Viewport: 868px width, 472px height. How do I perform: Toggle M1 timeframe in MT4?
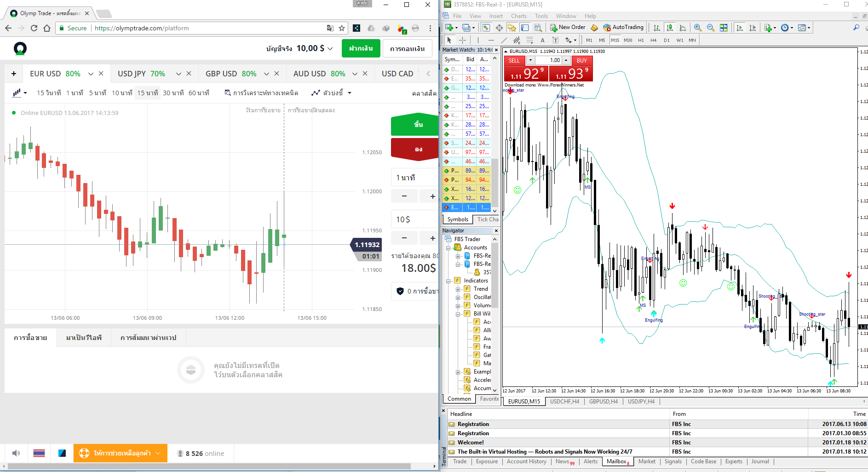point(589,40)
